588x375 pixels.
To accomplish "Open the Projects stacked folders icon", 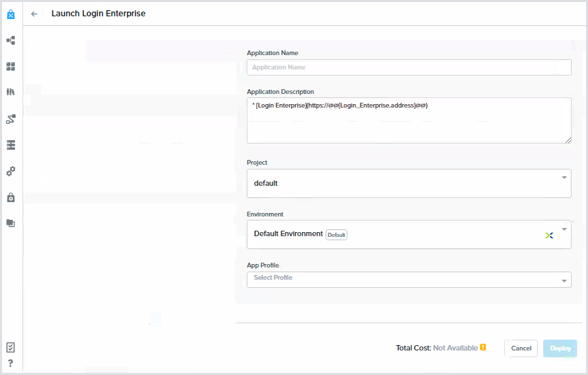I will (11, 223).
